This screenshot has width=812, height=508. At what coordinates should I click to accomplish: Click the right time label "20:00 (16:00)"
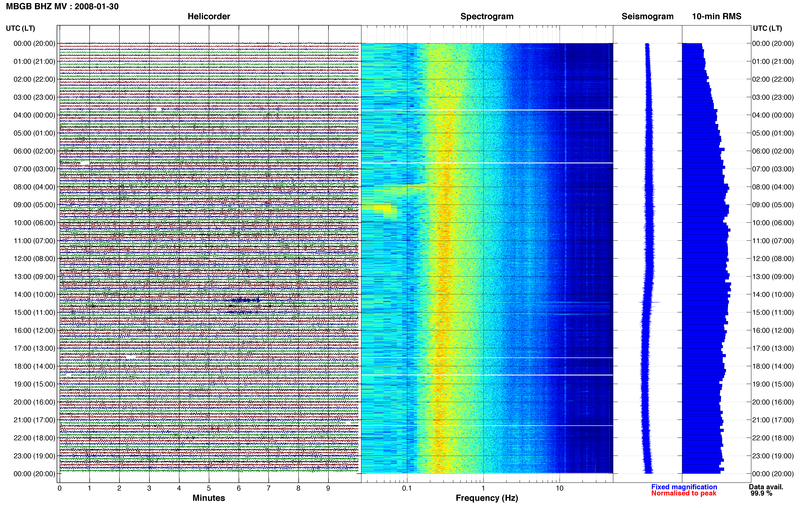point(773,402)
